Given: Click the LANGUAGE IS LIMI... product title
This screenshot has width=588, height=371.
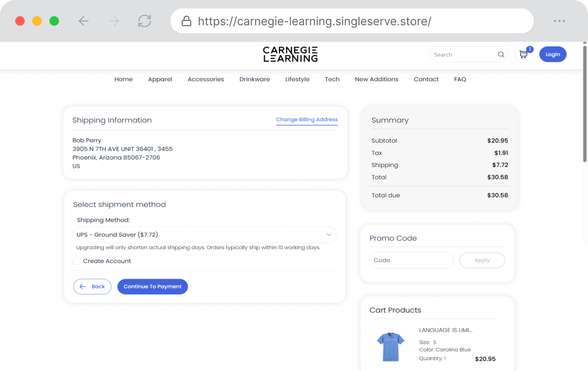Looking at the screenshot, I should click(x=446, y=330).
